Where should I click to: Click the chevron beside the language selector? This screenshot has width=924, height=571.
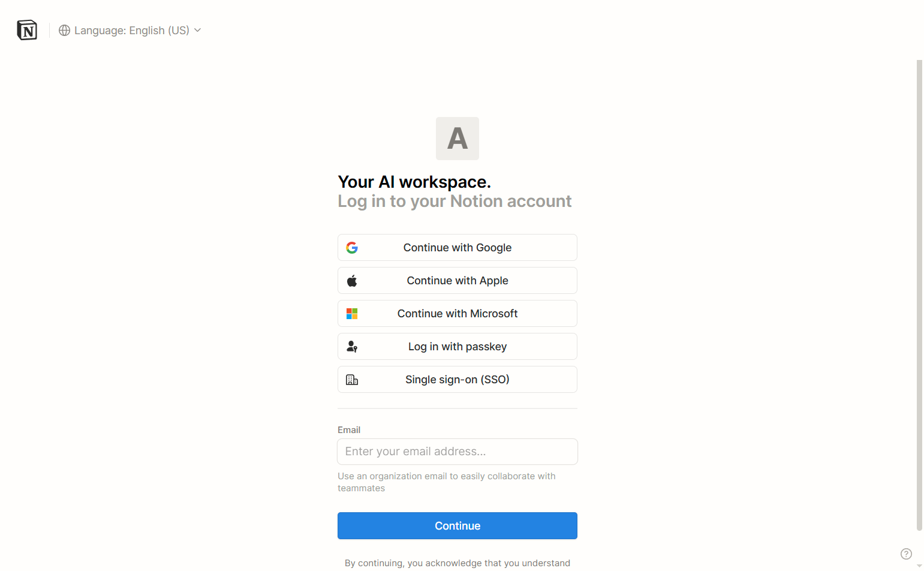pos(198,30)
